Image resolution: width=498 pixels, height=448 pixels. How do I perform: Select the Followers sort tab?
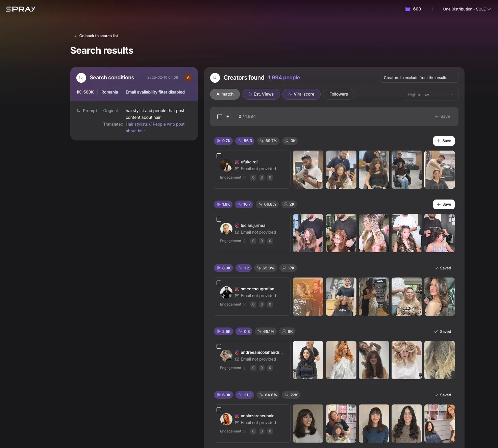[339, 94]
